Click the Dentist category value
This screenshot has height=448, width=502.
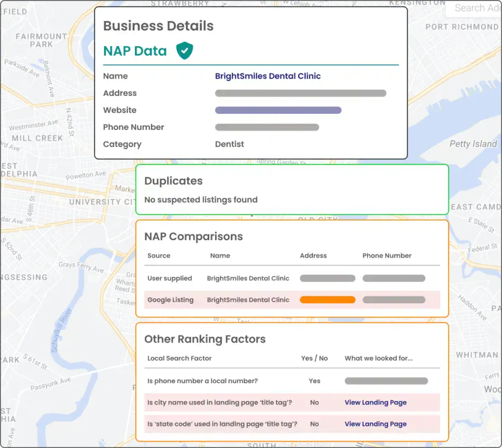point(229,144)
